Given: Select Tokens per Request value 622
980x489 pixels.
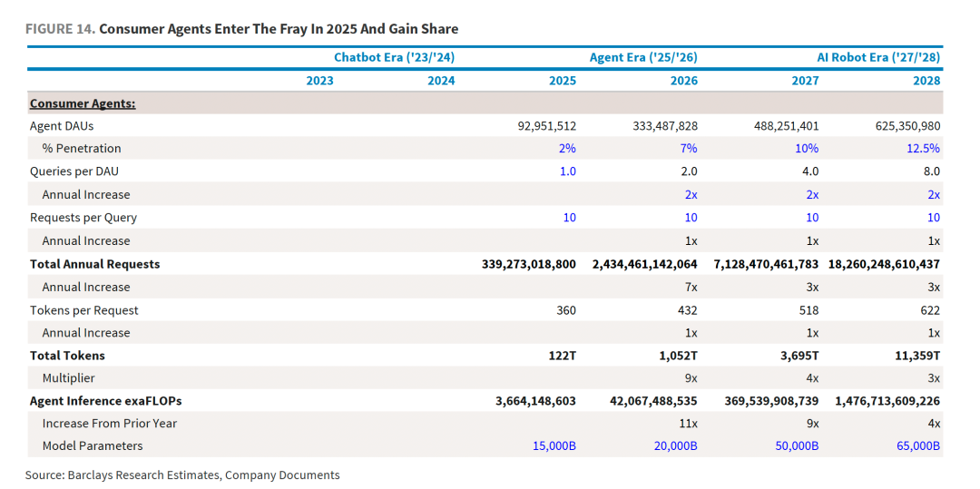Looking at the screenshot, I should [x=931, y=309].
